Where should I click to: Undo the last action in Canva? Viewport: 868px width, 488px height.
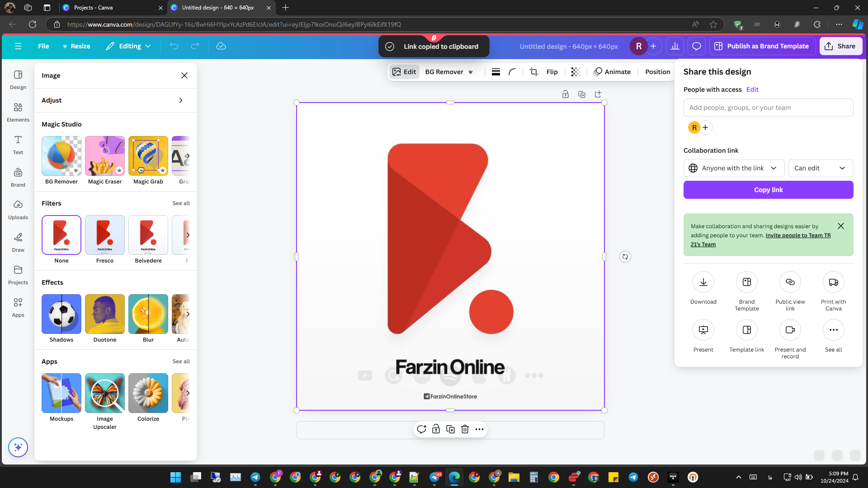(174, 46)
